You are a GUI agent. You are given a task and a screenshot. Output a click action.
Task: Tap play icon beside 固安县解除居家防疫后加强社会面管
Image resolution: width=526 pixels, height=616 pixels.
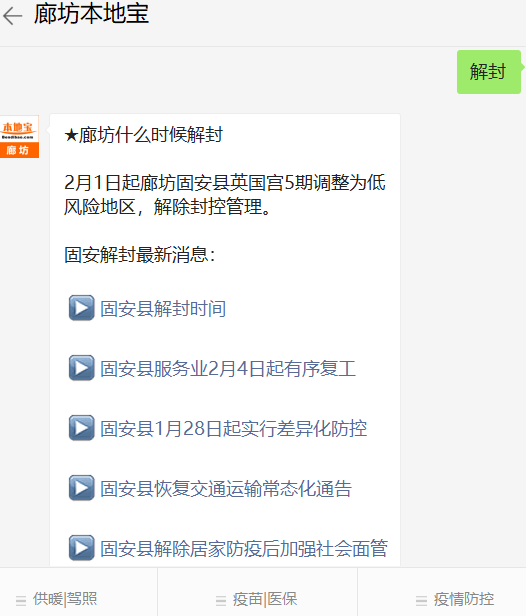[x=81, y=548]
